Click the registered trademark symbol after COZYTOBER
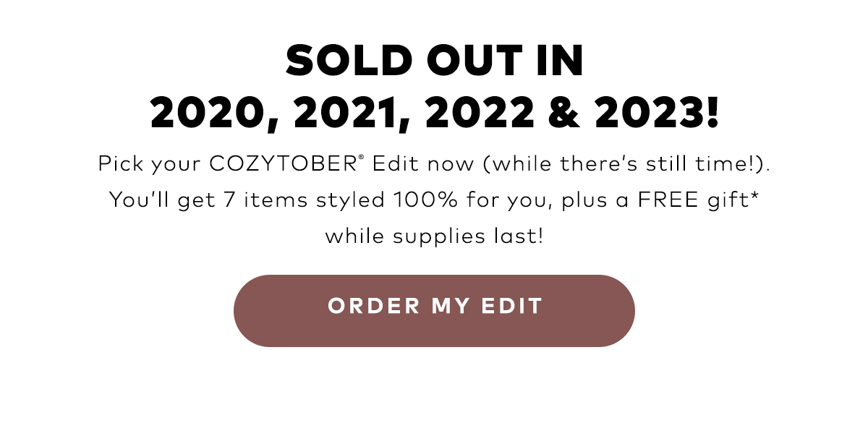868x436 pixels. pos(361,158)
